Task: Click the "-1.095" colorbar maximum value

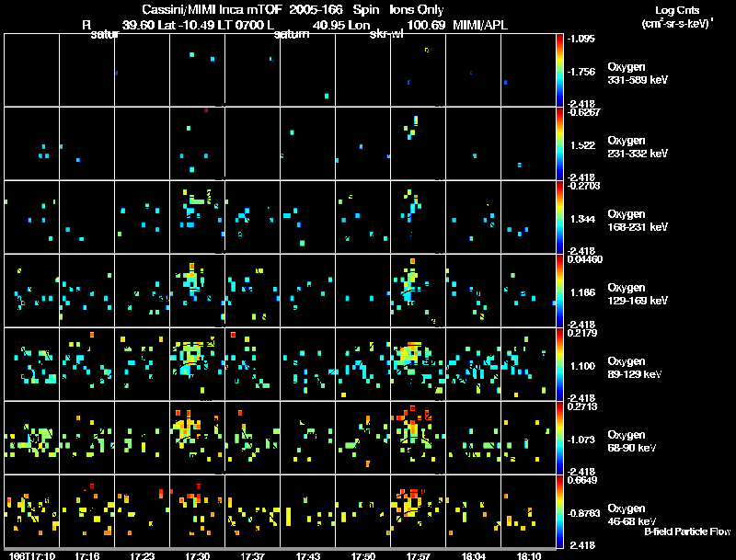Action: click(x=581, y=39)
